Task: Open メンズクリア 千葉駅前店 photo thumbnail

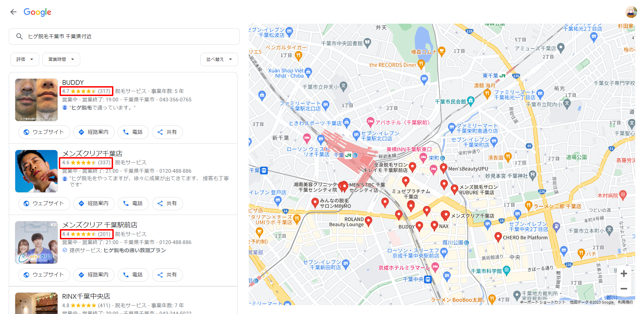Action: coord(37,242)
